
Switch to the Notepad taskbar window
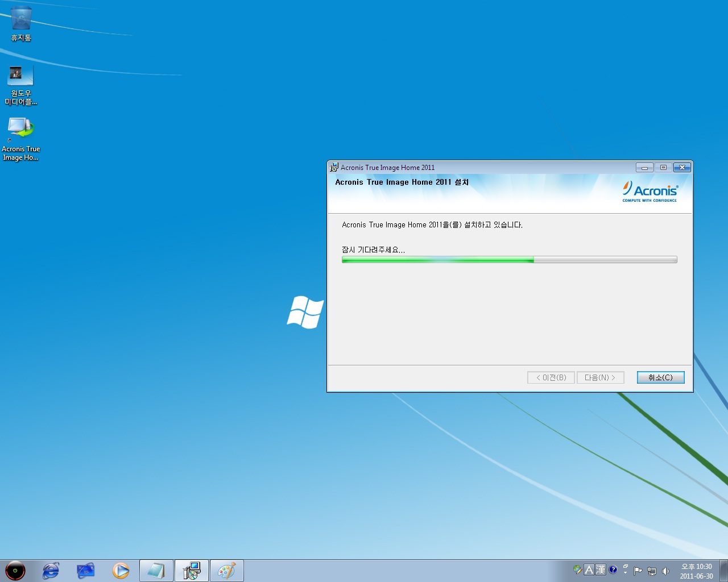[156, 570]
